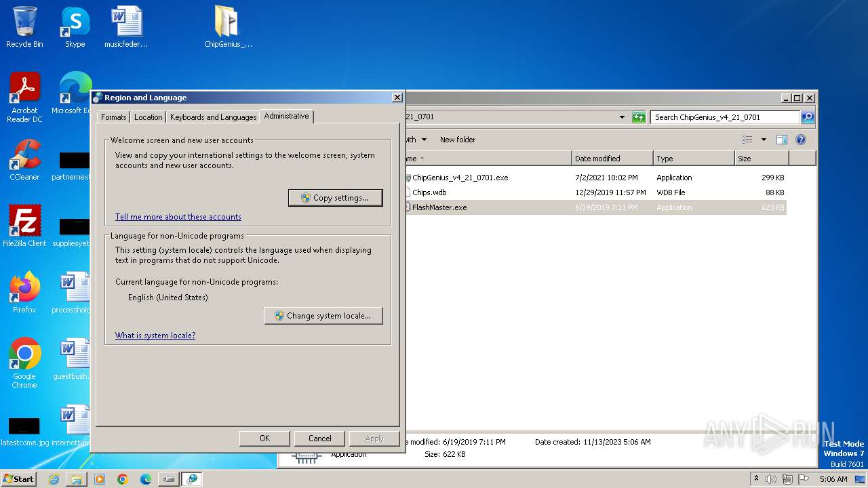
Task: Click Cancel in Region and Language
Action: pos(319,439)
